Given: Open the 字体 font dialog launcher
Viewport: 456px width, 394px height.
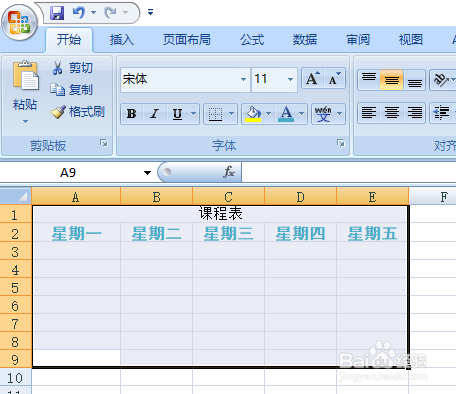Looking at the screenshot, I should 341,143.
